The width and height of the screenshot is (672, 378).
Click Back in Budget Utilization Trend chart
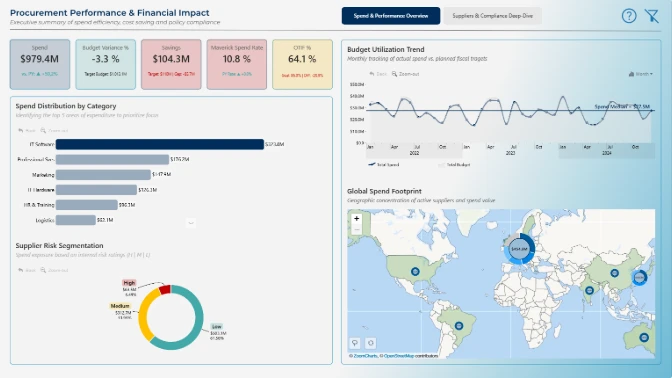[378, 74]
